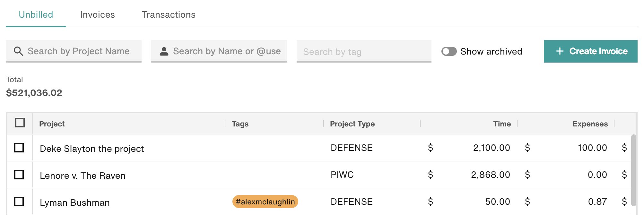The height and width of the screenshot is (215, 644).
Task: Sort by the Time column header
Action: point(502,124)
